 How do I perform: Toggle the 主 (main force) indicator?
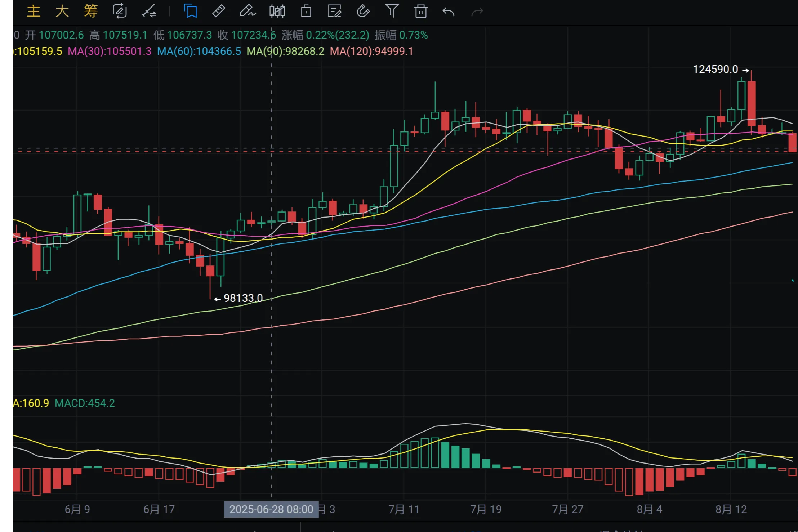coord(34,11)
